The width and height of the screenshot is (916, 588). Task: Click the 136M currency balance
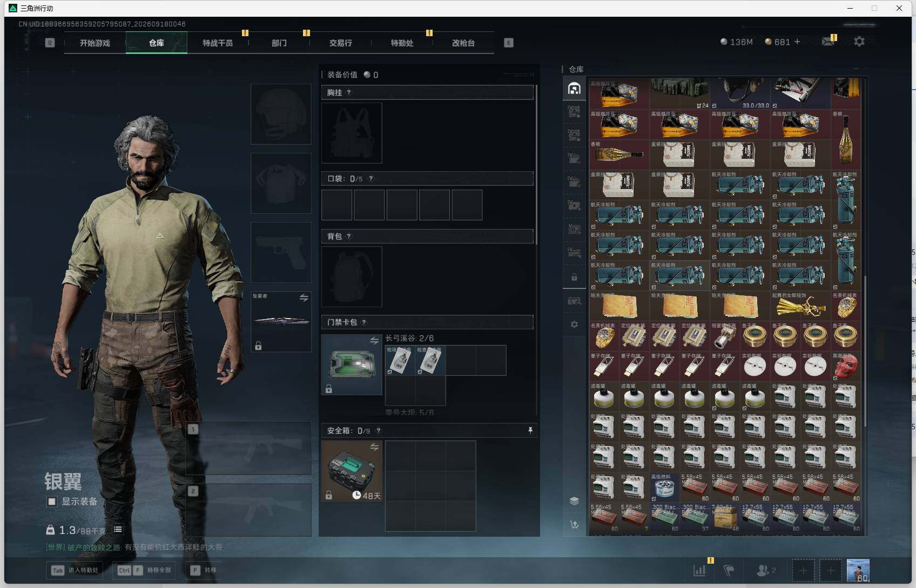[x=737, y=42]
